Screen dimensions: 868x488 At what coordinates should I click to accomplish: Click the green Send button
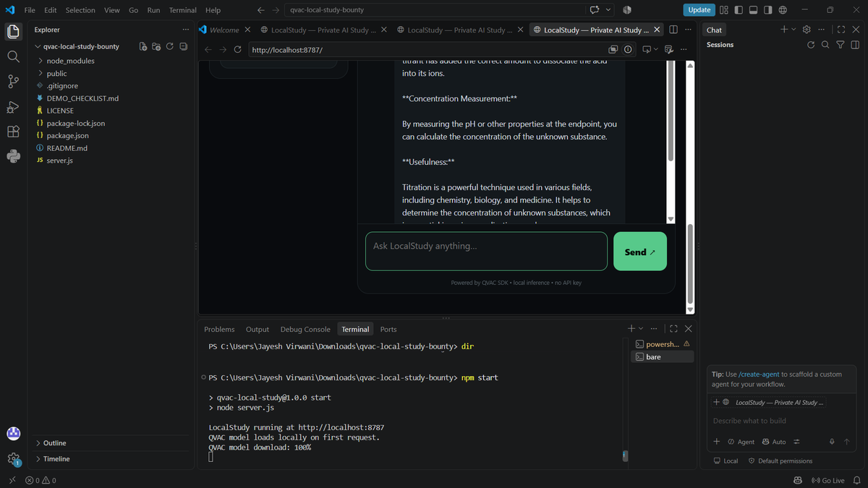(x=640, y=252)
